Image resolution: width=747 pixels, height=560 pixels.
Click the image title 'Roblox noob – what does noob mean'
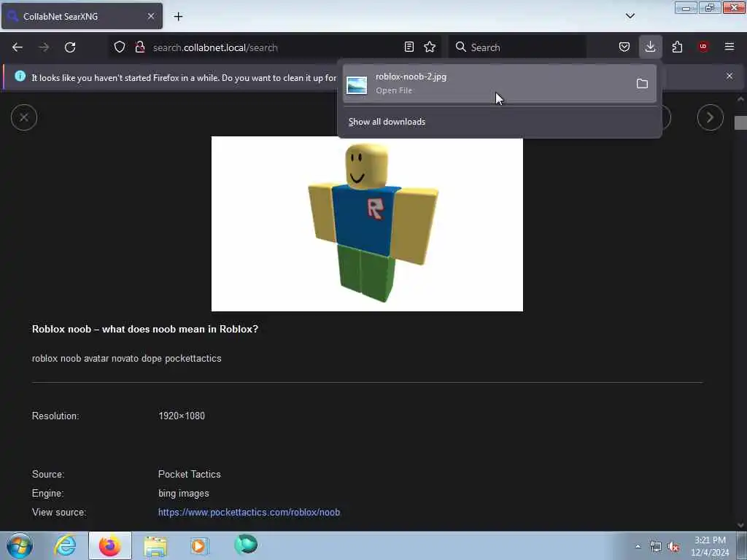click(145, 329)
